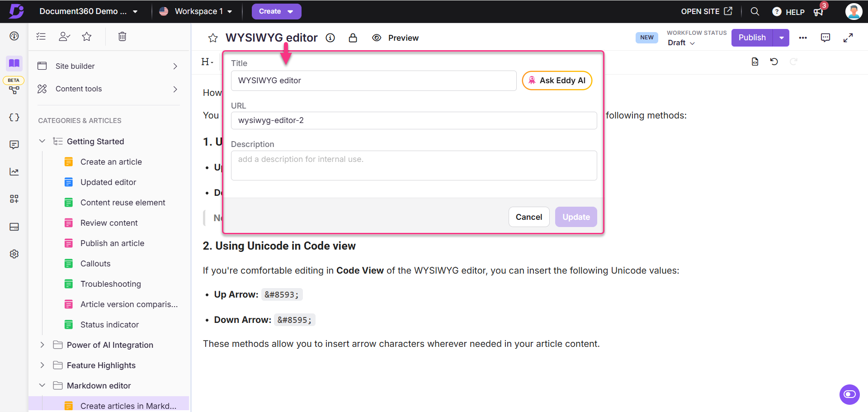Open the Analytics chart icon

tap(14, 172)
